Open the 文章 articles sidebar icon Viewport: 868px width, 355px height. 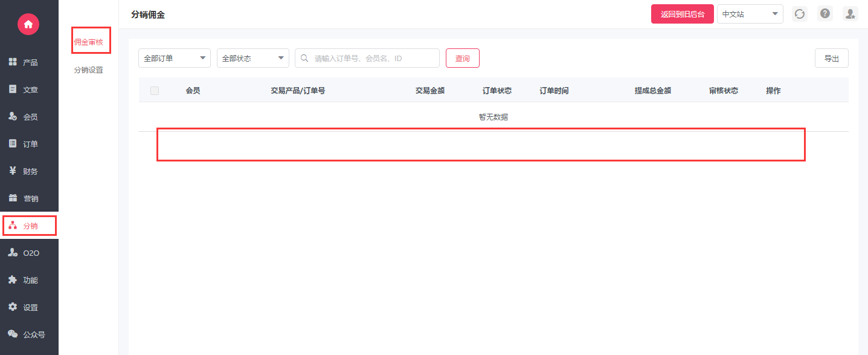(13, 90)
